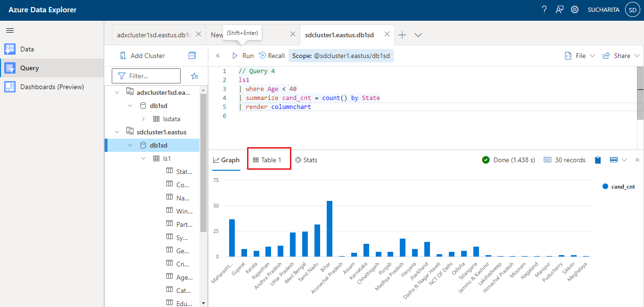The width and height of the screenshot is (644, 307).
Task: Click the favorites star icon beside filter
Action: (x=194, y=76)
